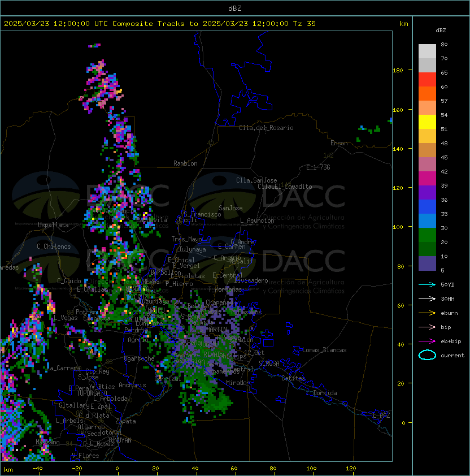
Task: Select the slate-purple bottom swatch of scale
Action: point(427,263)
